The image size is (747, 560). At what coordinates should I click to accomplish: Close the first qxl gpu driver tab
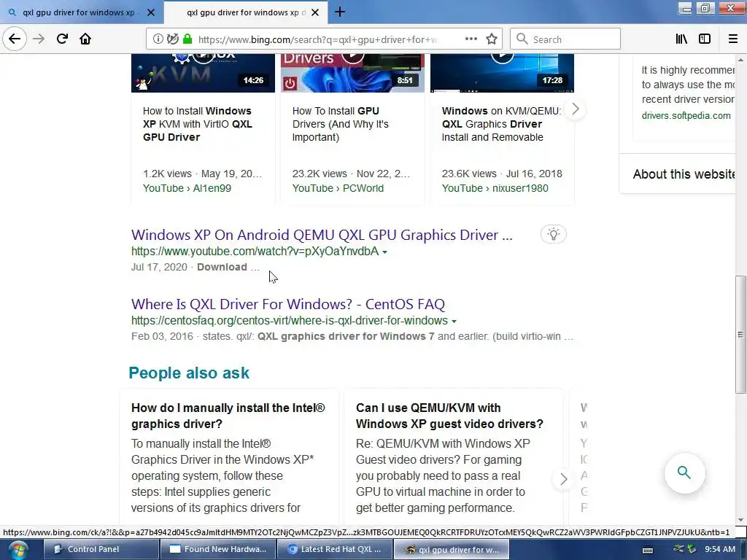(151, 12)
